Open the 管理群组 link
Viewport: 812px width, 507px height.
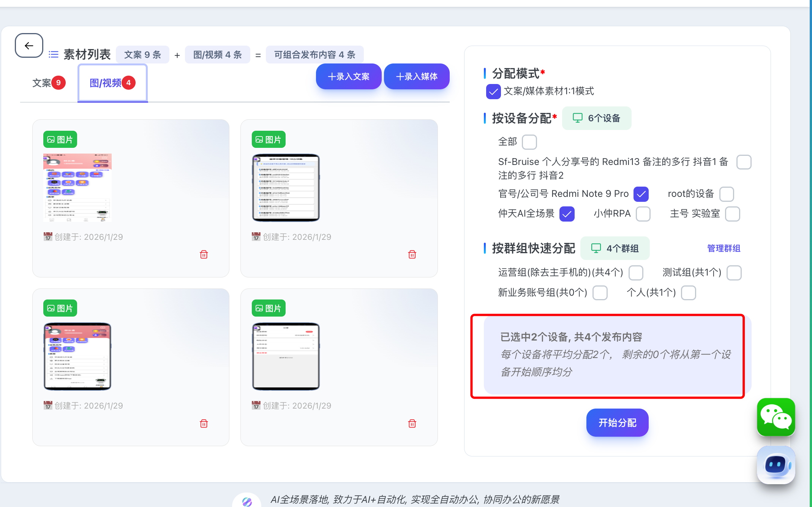tap(724, 249)
